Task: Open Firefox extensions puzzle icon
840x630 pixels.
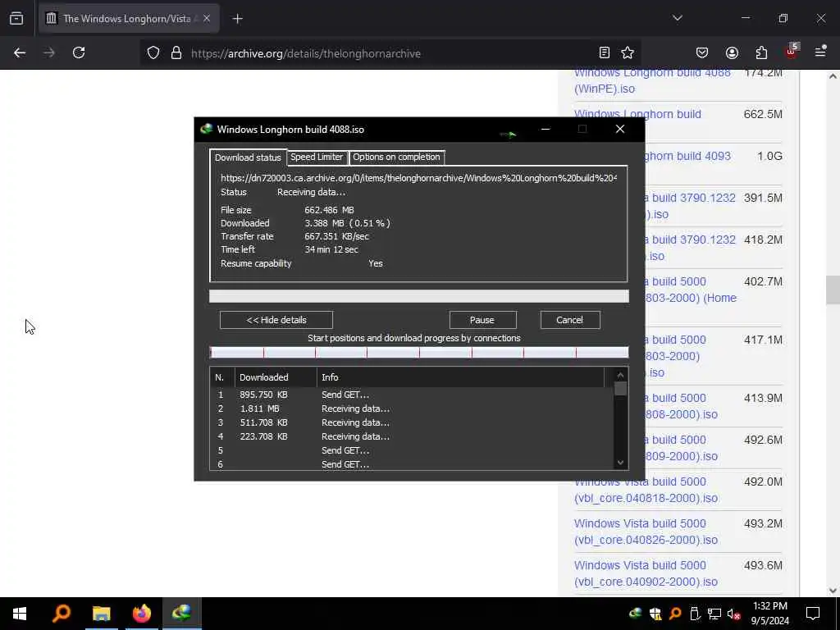Action: click(x=761, y=52)
